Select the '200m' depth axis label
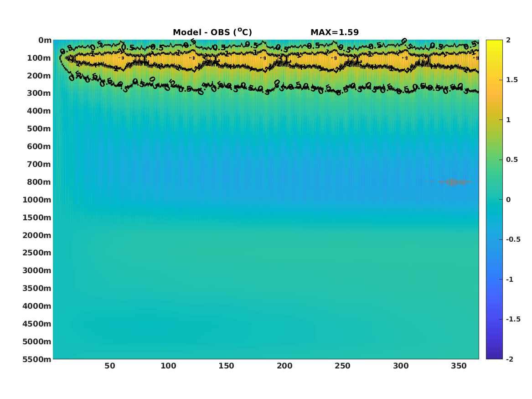The image size is (532, 399). [39, 76]
